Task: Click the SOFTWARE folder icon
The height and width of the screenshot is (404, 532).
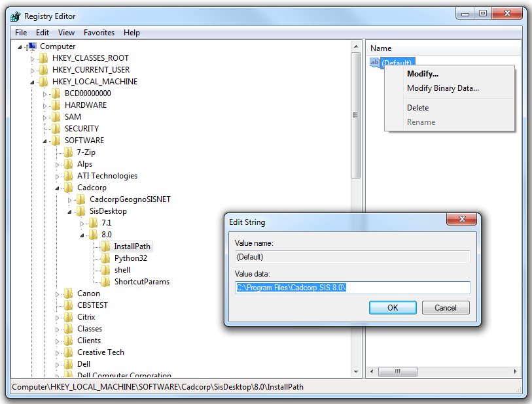Action: [56, 141]
